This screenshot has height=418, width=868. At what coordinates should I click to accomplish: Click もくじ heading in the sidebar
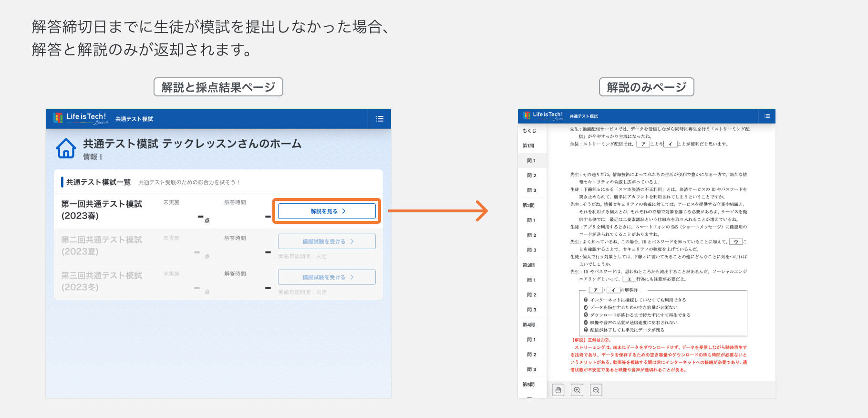click(529, 131)
